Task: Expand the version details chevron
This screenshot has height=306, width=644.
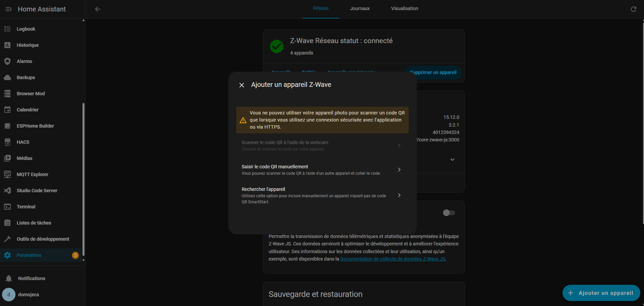Action: pyautogui.click(x=452, y=160)
